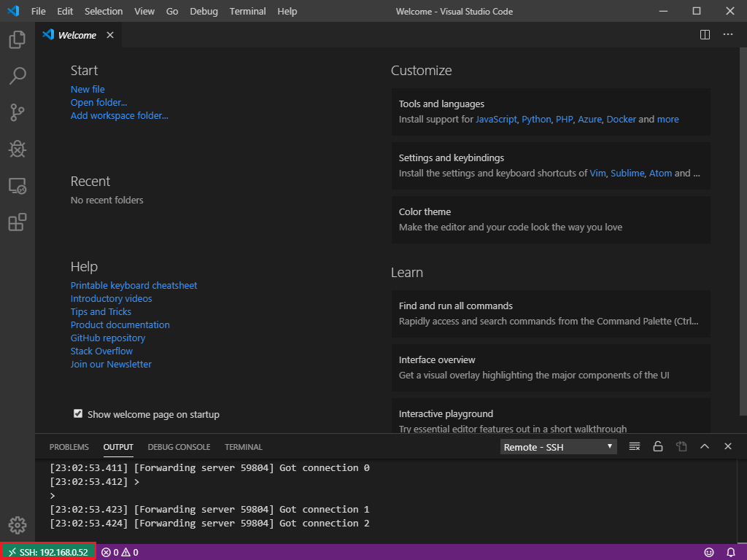Open the Explorer view in activity bar

(x=18, y=39)
